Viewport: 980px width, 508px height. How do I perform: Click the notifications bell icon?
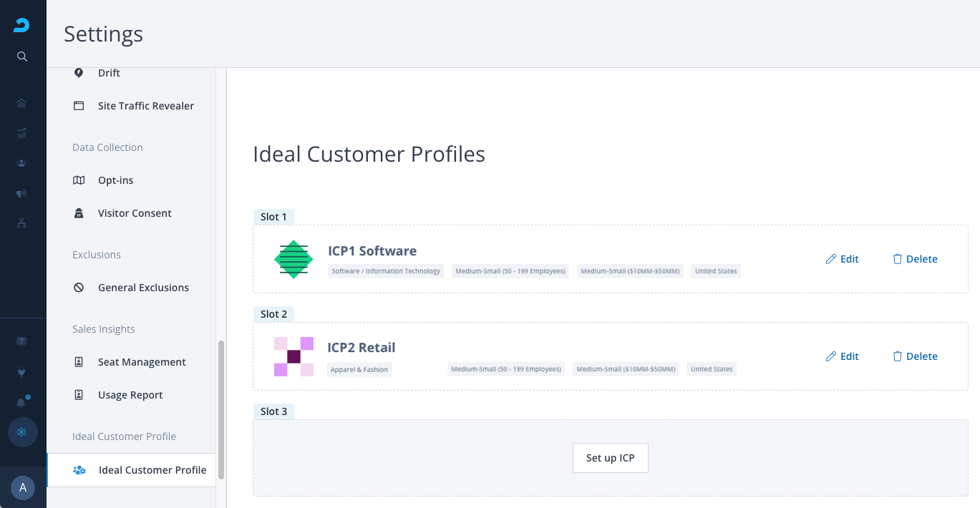21,402
